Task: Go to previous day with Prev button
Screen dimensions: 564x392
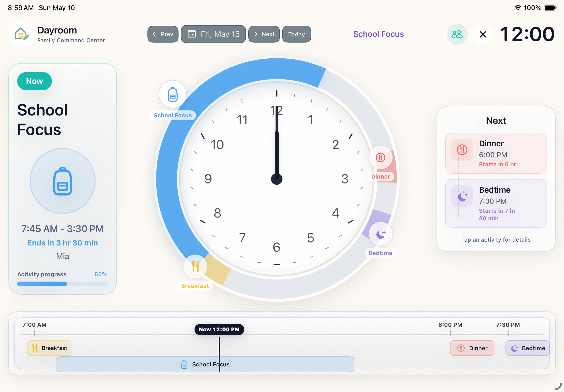Action: coord(163,34)
